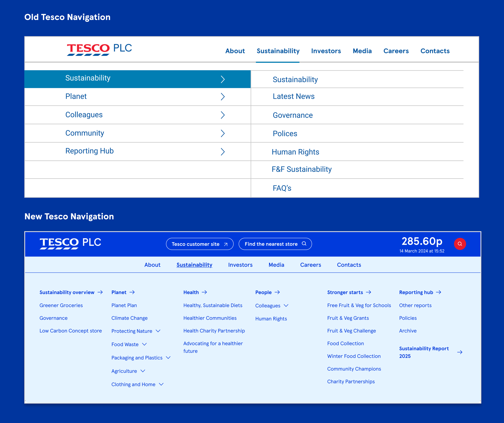
Task: Open Free Fruit & Veg for Schools link
Action: click(359, 305)
